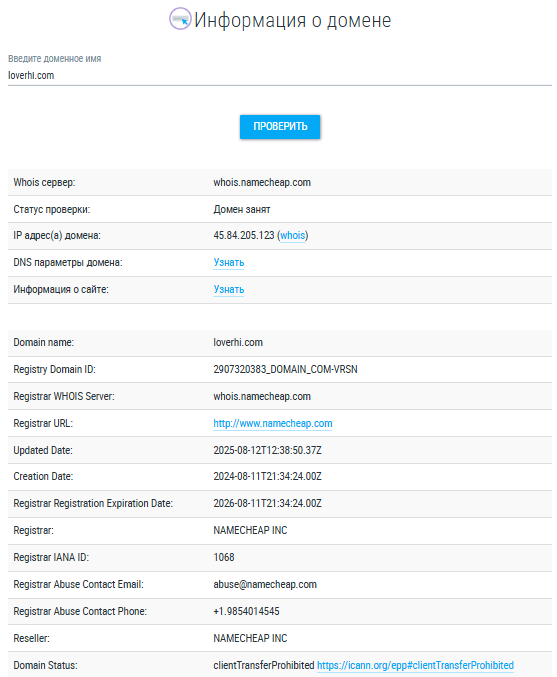Open the whois link beside the IP address
557x677 pixels.
293,236
